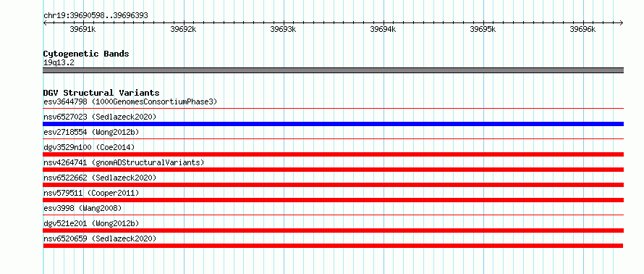Viewport: 644px width, 274px height.
Task: Click the 19q13.2 band label
Action: pyautogui.click(x=59, y=63)
